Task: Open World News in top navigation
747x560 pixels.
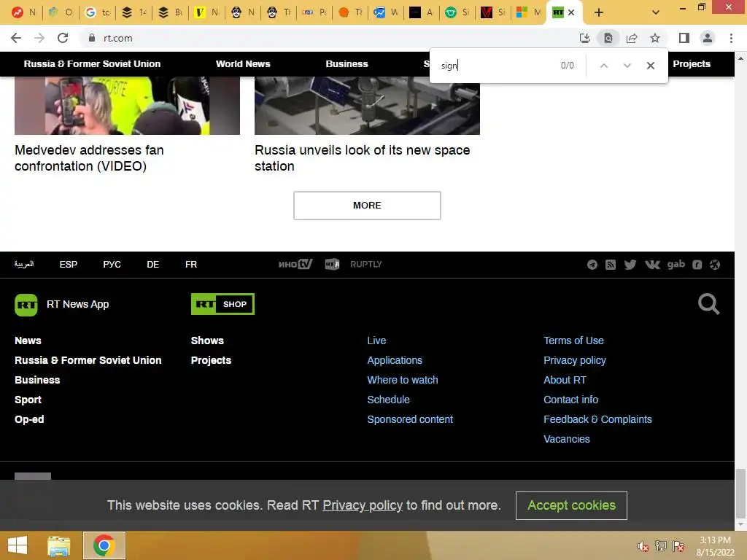Action: point(243,64)
